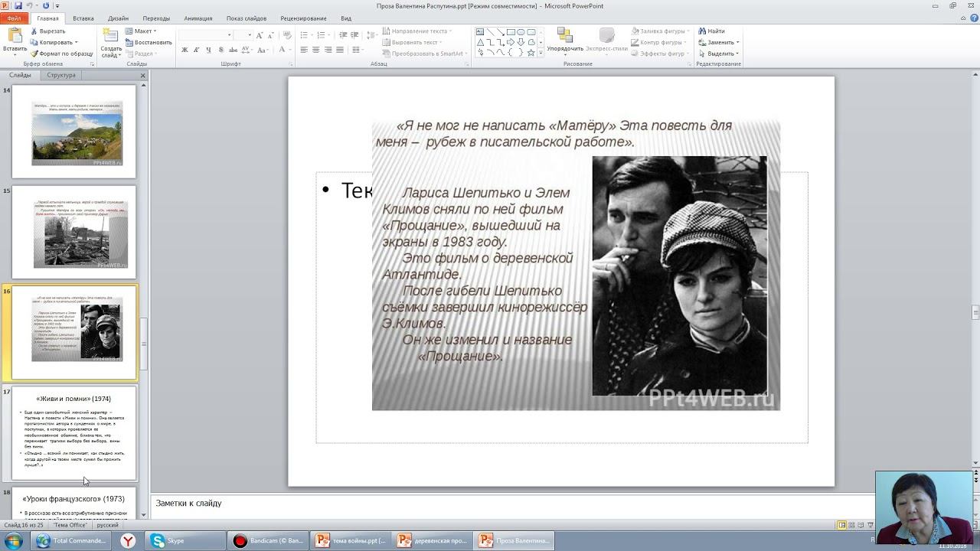
Task: Pick the rectangle shape in the gallery
Action: pyautogui.click(x=511, y=32)
